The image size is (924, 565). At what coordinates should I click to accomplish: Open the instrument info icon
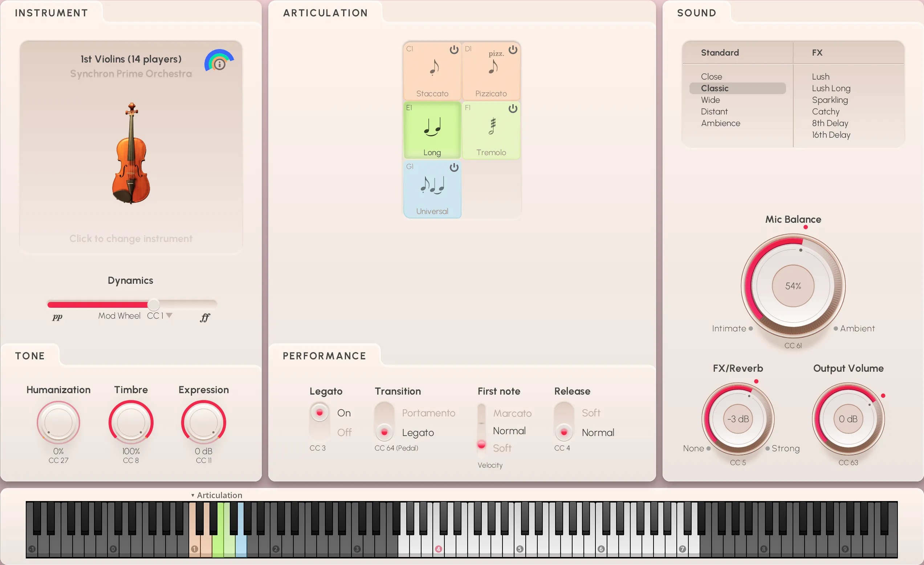[220, 65]
